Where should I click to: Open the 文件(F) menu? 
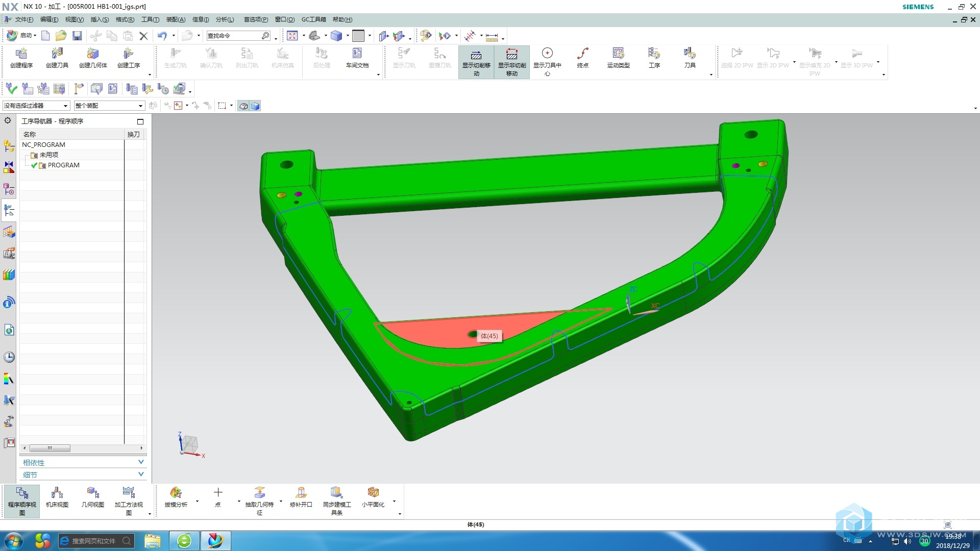[23, 19]
